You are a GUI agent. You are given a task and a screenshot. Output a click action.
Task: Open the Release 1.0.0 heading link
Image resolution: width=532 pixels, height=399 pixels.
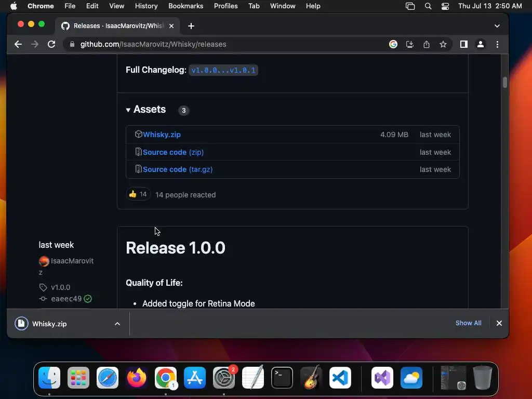(x=176, y=248)
